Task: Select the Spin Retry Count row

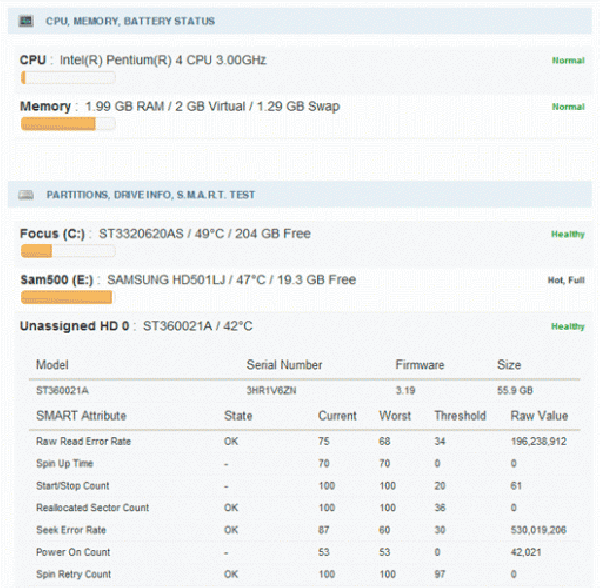Action: coord(305,574)
